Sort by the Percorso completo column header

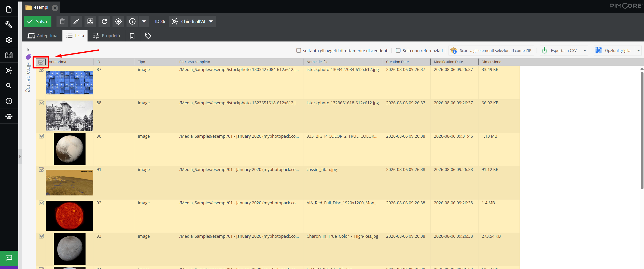coord(240,62)
